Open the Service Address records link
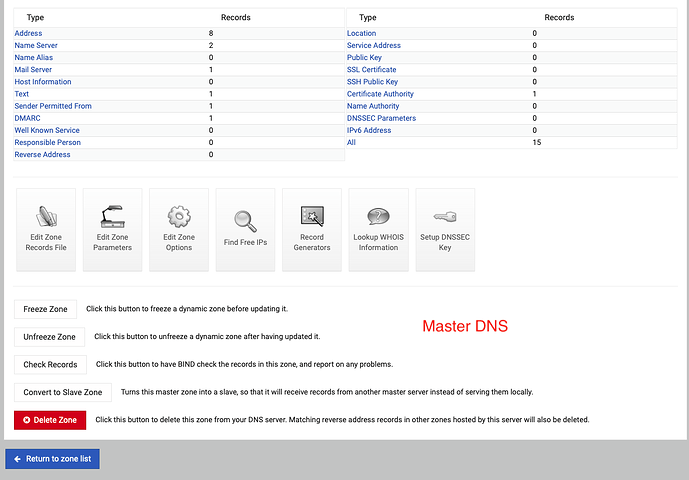The image size is (689, 480). point(374,45)
